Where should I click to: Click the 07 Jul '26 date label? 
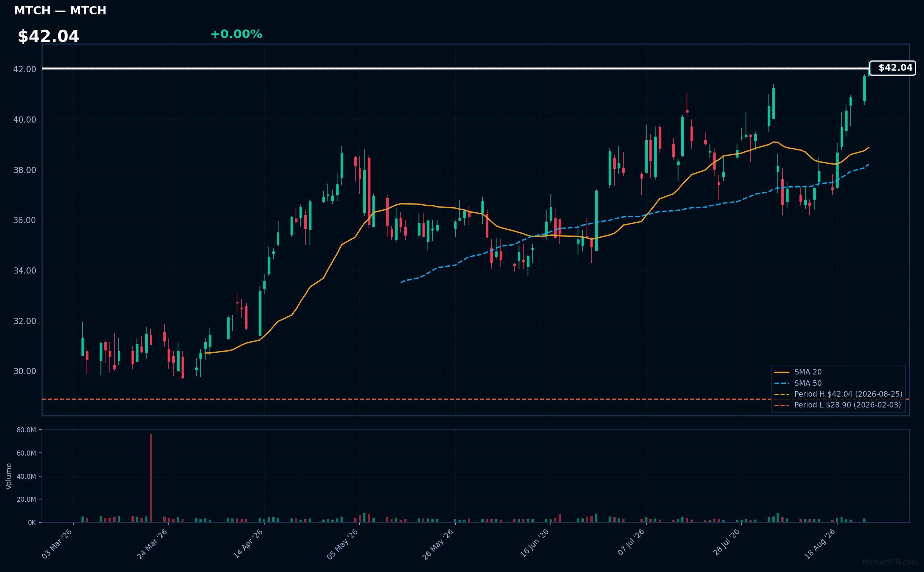click(631, 543)
